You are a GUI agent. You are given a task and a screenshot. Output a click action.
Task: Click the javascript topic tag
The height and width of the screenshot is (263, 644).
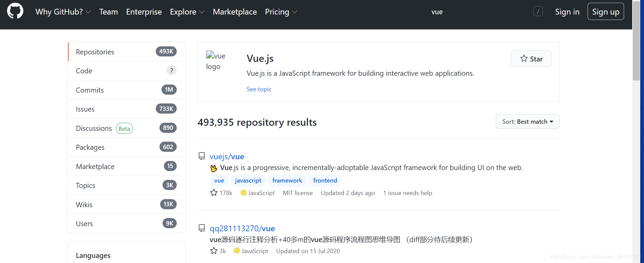(248, 181)
